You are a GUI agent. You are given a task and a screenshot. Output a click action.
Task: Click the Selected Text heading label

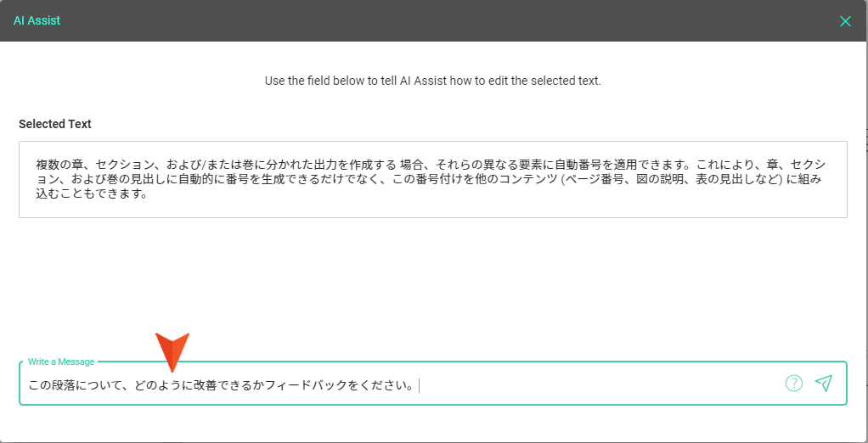pyautogui.click(x=55, y=124)
